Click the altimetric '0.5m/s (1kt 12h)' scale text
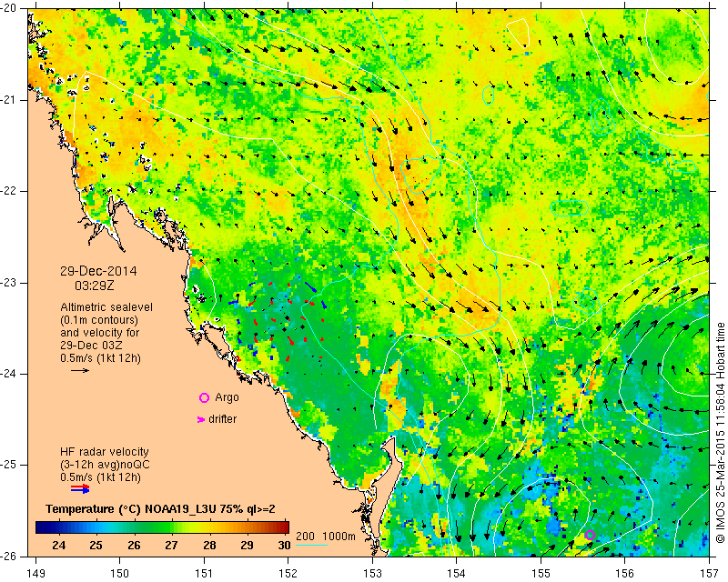Image resolution: width=728 pixels, height=582 pixels. (100, 358)
